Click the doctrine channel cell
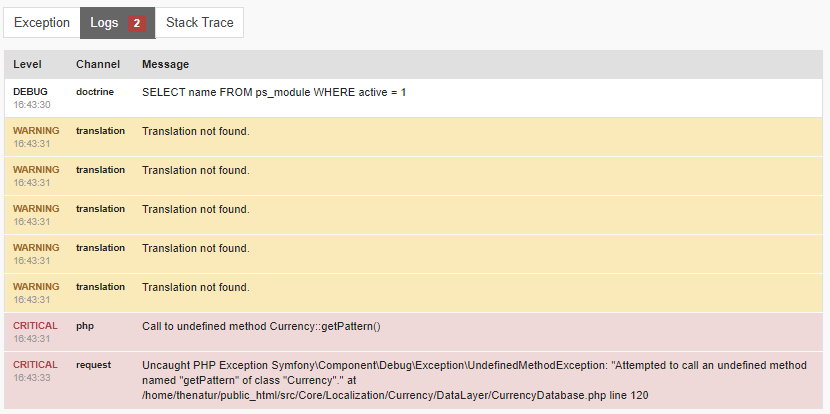The width and height of the screenshot is (830, 414). point(95,92)
